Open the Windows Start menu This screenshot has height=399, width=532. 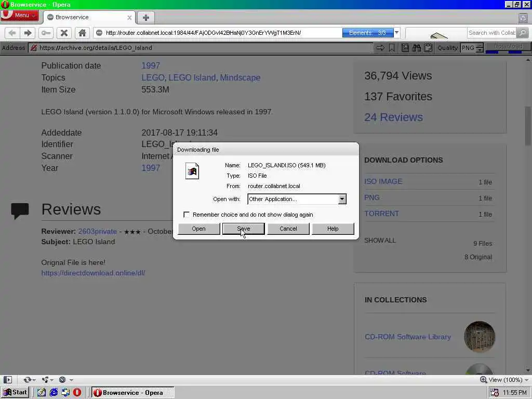click(x=15, y=393)
